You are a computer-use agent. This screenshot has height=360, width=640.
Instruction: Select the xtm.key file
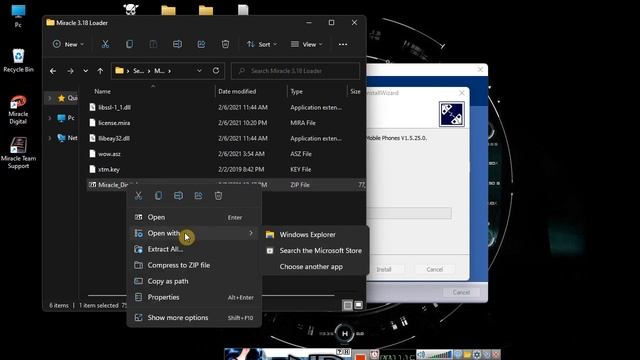(109, 169)
